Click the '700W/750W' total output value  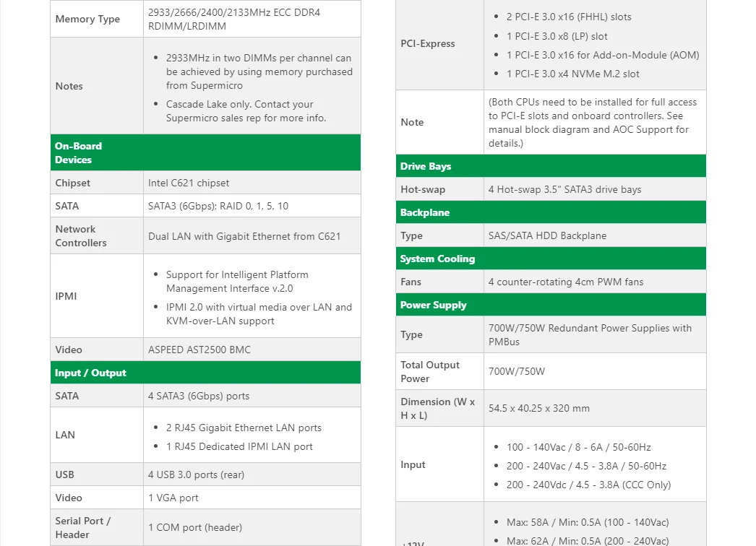coord(516,371)
